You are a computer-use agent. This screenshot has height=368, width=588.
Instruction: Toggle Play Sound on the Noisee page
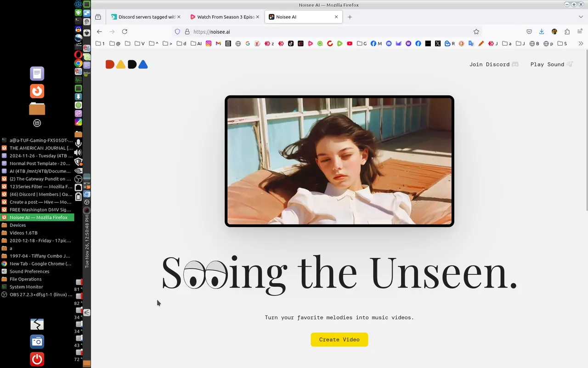[552, 64]
